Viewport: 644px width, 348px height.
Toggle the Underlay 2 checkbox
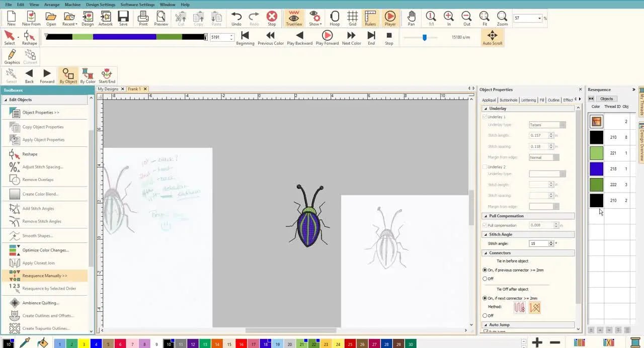tap(485, 167)
